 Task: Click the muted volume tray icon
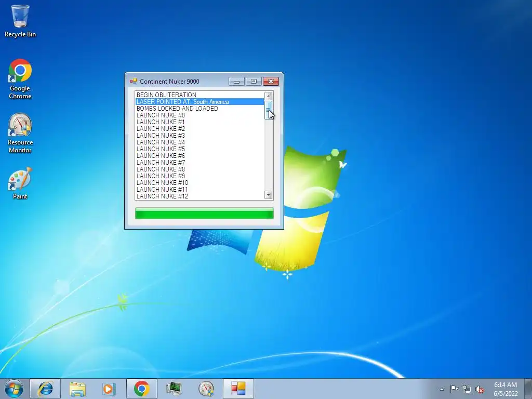[x=480, y=389]
